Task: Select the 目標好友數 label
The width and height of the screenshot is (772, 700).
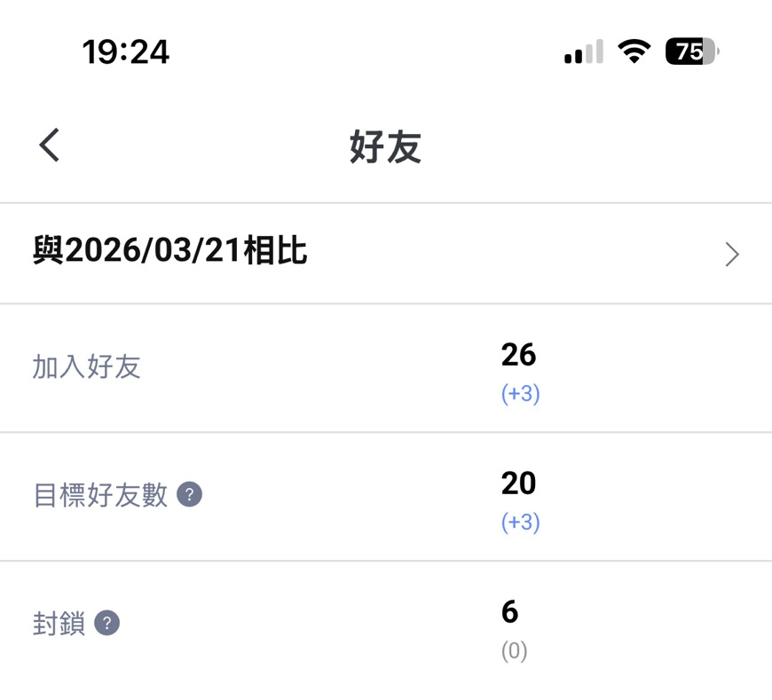Action: (x=100, y=495)
